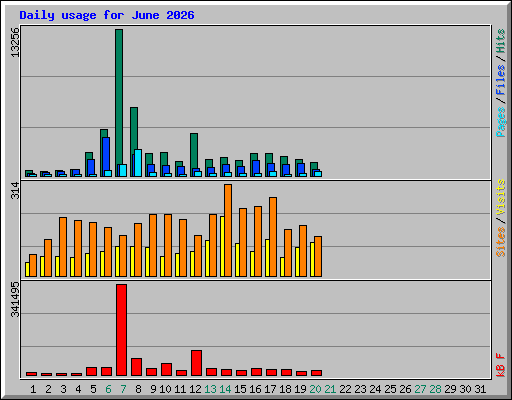Click day label 2 on x-axis
Viewport: 512px width, 400px height.
(48, 389)
